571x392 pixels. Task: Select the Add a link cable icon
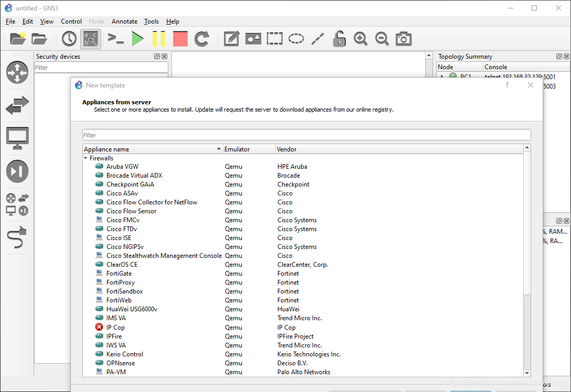(x=17, y=237)
